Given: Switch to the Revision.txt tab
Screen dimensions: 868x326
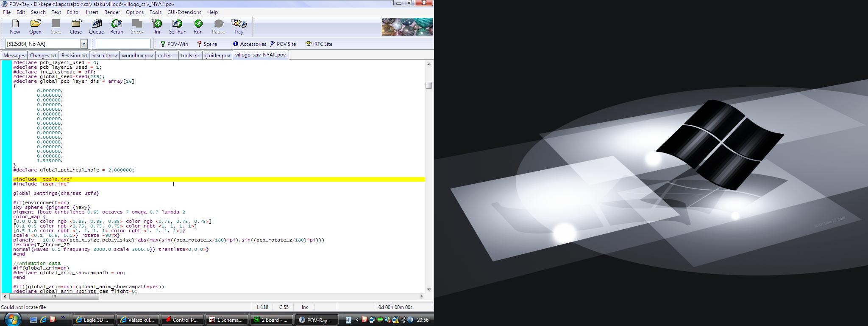Looking at the screenshot, I should 74,55.
